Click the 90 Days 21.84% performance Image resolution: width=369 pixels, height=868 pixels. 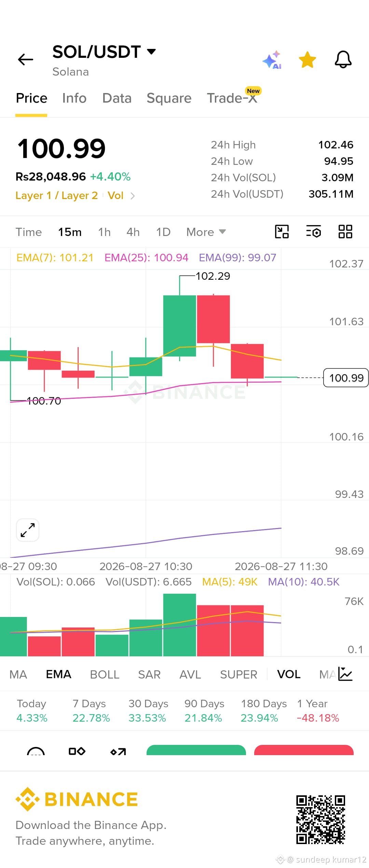(204, 711)
